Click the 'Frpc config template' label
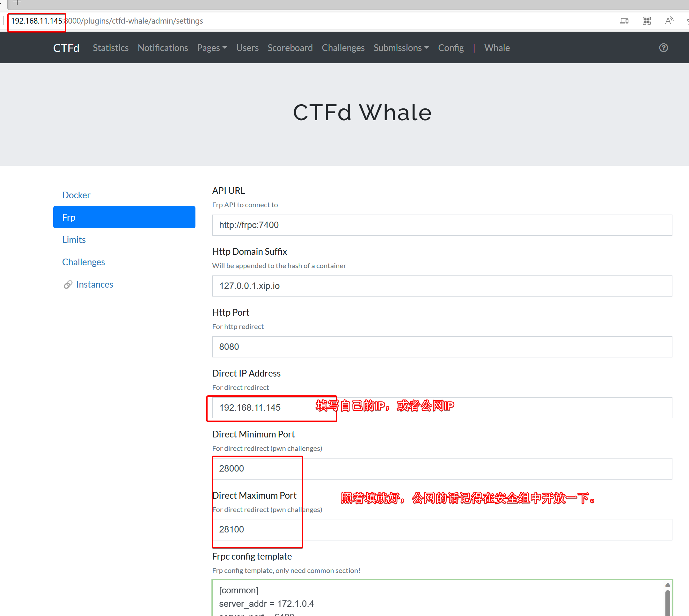The image size is (689, 616). (252, 556)
